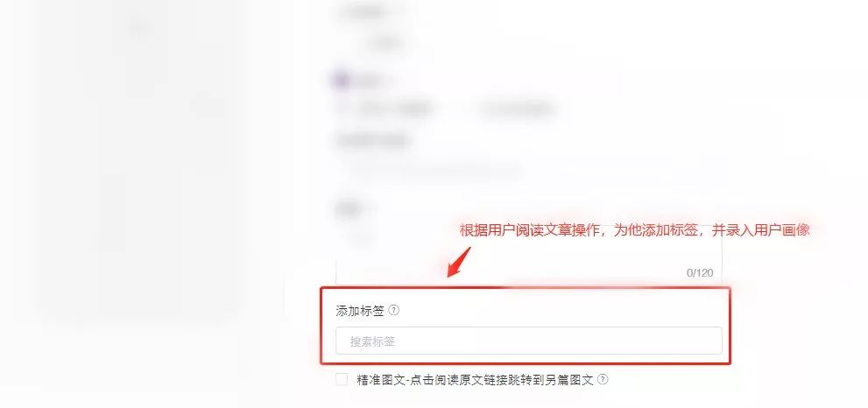Click the 精准图文-点击阅读原文链接跳转到另篇图文 label
The image size is (868, 408).
tap(475, 380)
